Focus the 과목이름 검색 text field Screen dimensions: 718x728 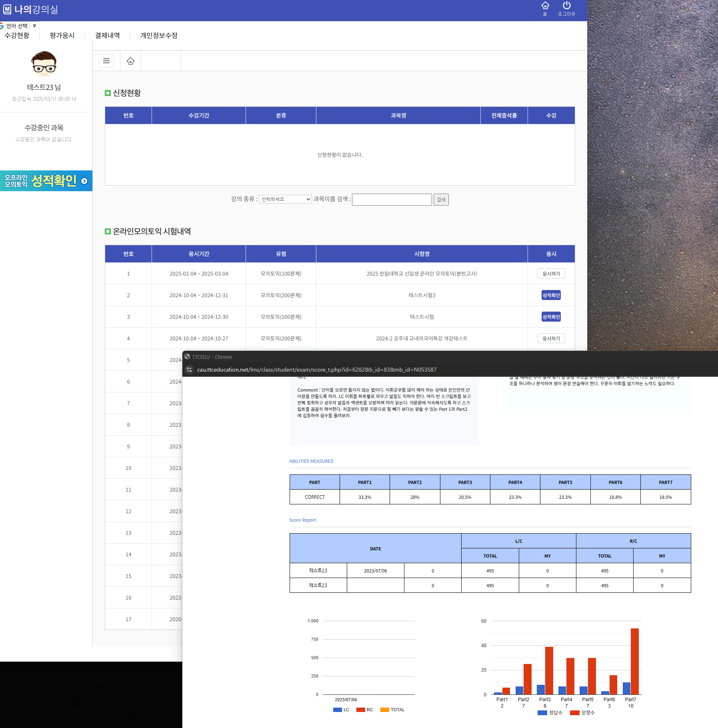point(392,199)
